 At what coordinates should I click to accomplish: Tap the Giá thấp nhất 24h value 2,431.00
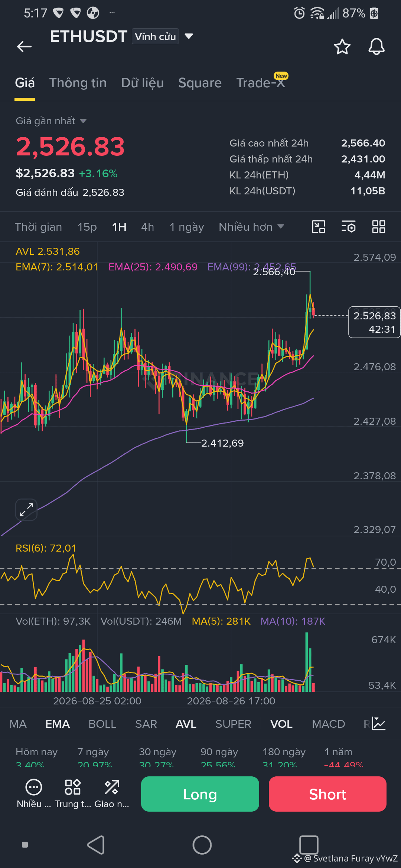click(363, 159)
